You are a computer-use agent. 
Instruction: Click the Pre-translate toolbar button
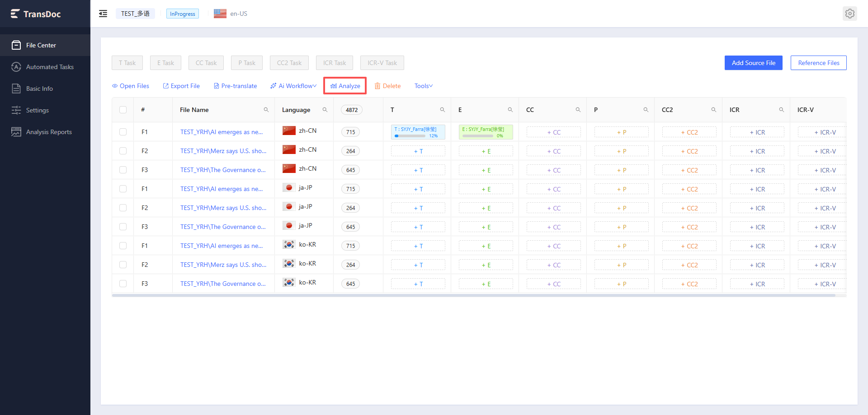pos(235,86)
